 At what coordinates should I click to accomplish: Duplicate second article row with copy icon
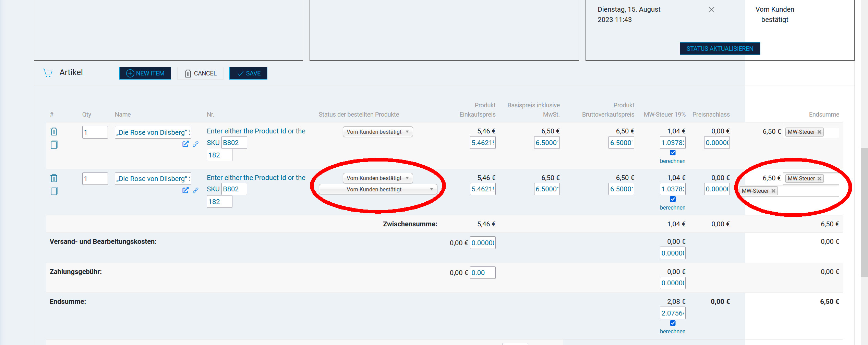point(54,191)
